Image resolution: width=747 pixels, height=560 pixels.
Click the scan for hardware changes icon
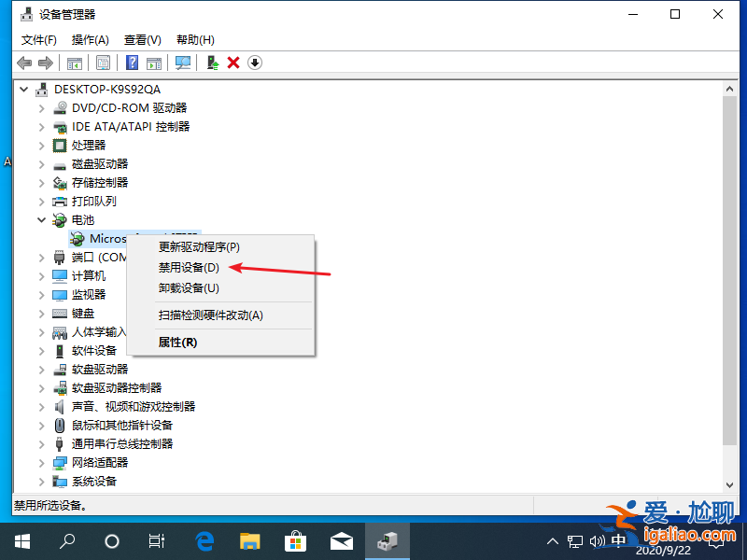[185, 63]
